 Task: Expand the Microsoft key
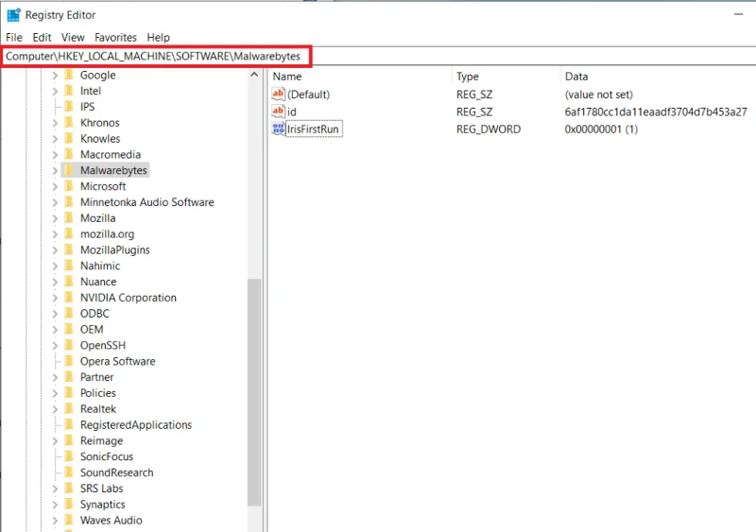[x=55, y=187]
